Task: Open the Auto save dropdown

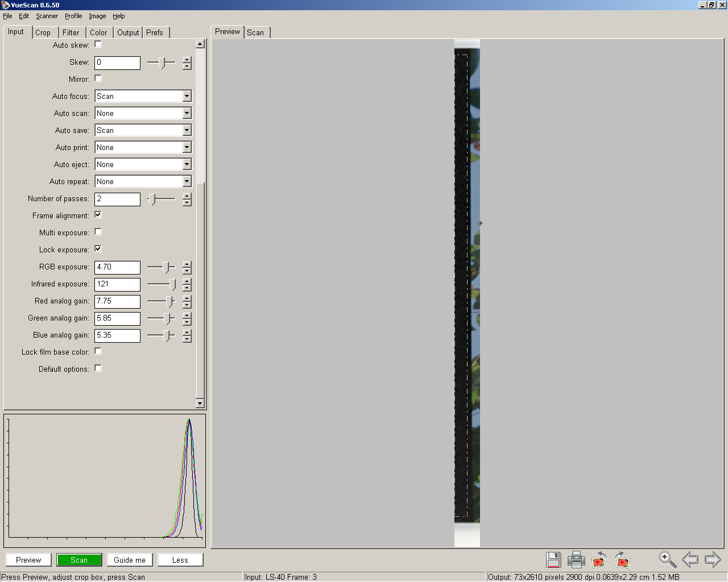Action: click(x=187, y=131)
